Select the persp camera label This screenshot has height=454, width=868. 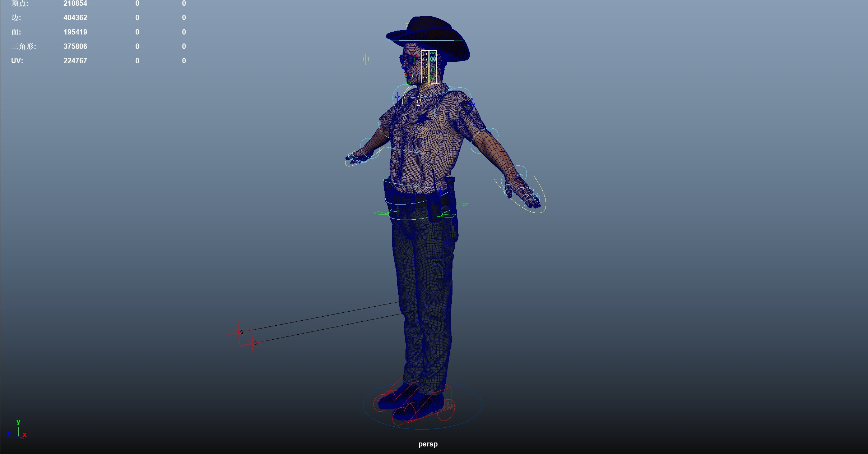tap(428, 444)
